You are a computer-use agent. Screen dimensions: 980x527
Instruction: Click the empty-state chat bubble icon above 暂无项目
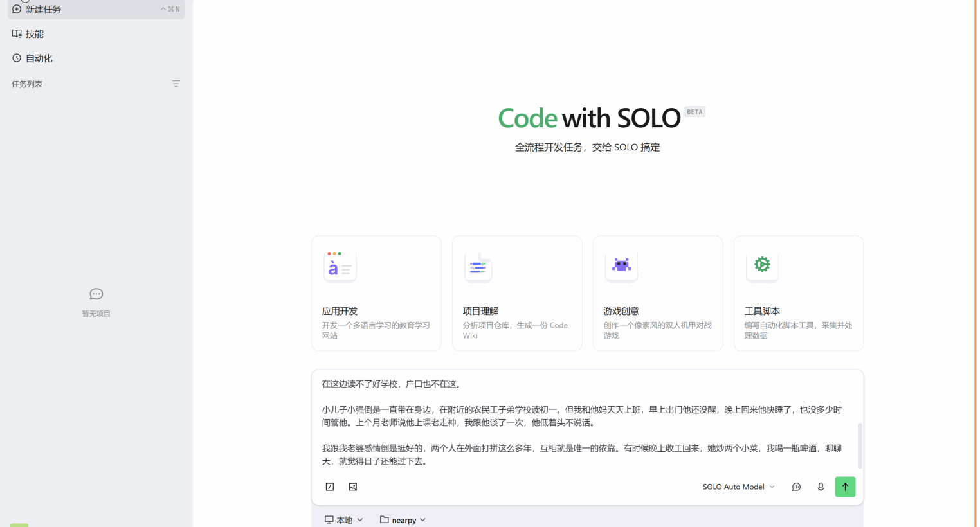pos(96,294)
